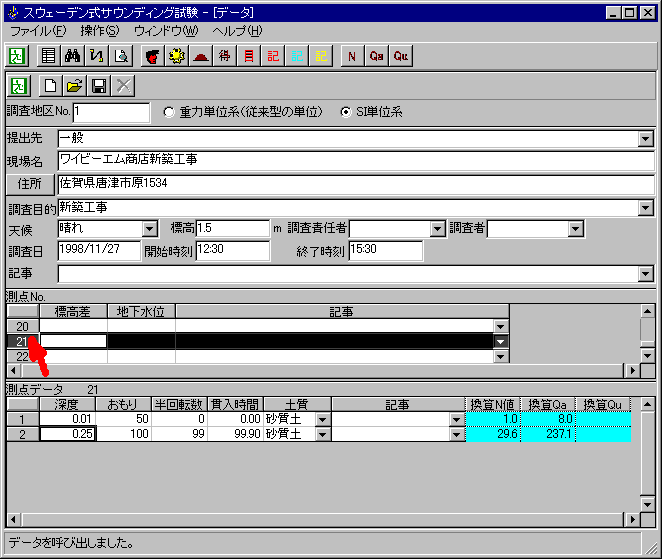This screenshot has height=559, width=662.
Task: Open the 調査目的 dropdown
Action: click(x=646, y=208)
